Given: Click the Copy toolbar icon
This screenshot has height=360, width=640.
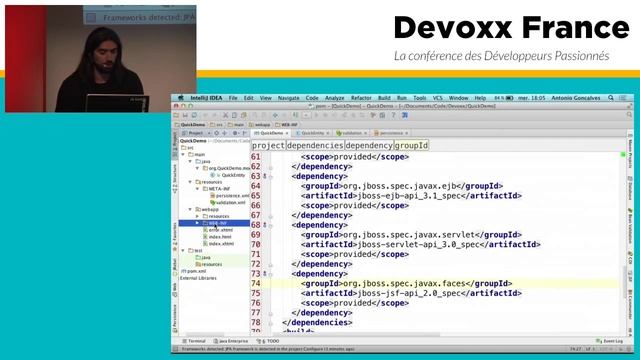Looking at the screenshot, I should point(234,116).
